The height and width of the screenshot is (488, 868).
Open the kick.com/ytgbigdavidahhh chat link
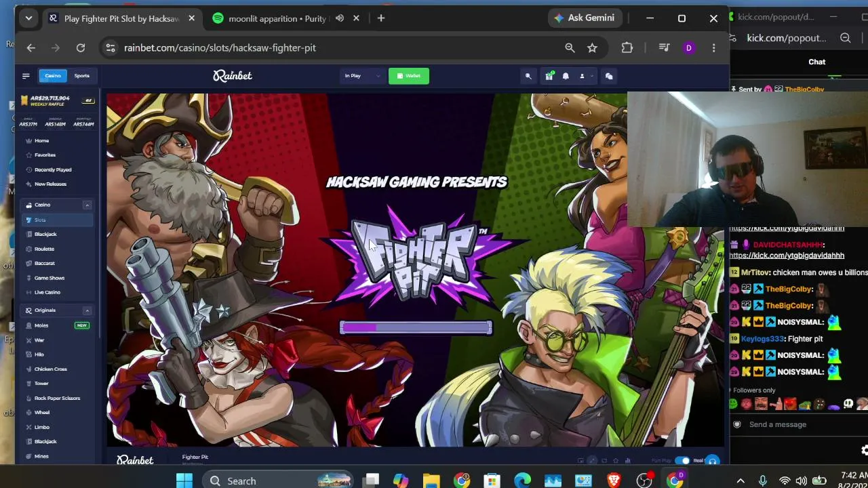pos(787,256)
